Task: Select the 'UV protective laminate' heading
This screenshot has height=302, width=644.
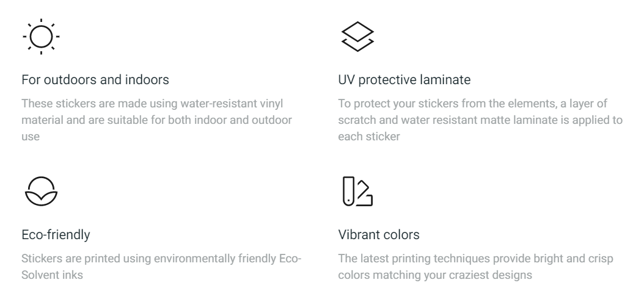Action: [404, 79]
